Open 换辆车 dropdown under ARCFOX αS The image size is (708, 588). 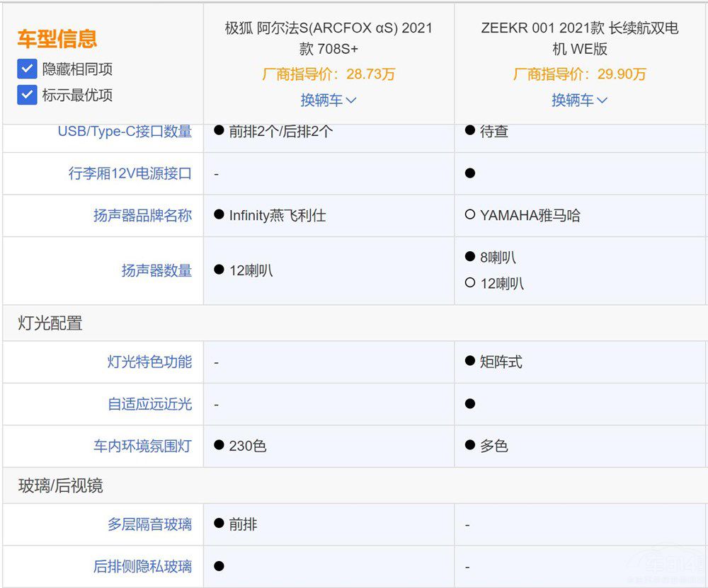point(328,100)
